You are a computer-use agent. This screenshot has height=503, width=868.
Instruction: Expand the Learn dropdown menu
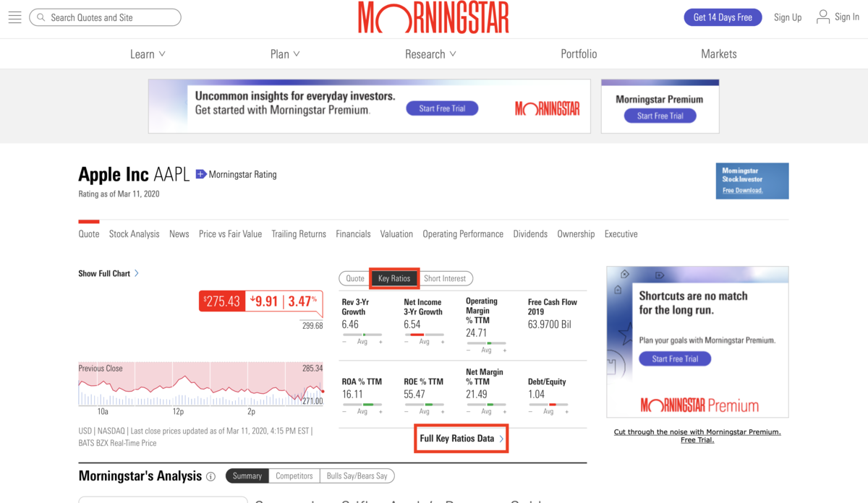pyautogui.click(x=148, y=54)
